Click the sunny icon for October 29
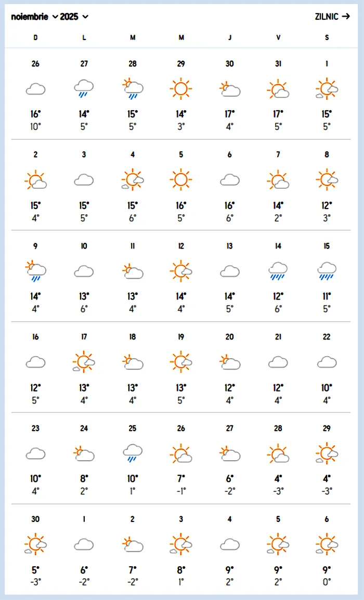The height and width of the screenshot is (600, 364). 180,89
